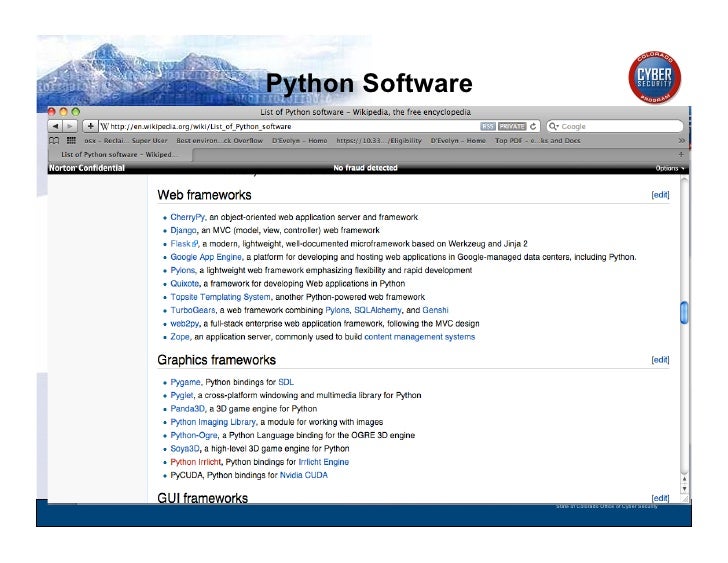The height and width of the screenshot is (563, 728).
Task: Follow the CherryPy link
Action: 187,217
